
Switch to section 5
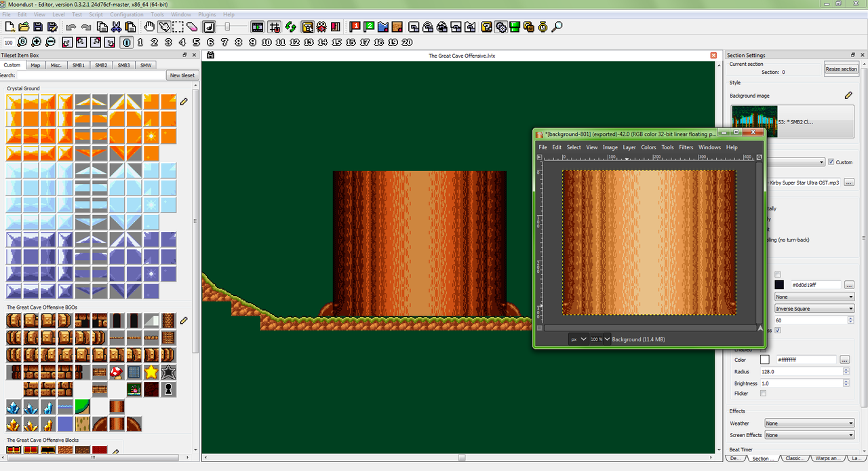[196, 42]
